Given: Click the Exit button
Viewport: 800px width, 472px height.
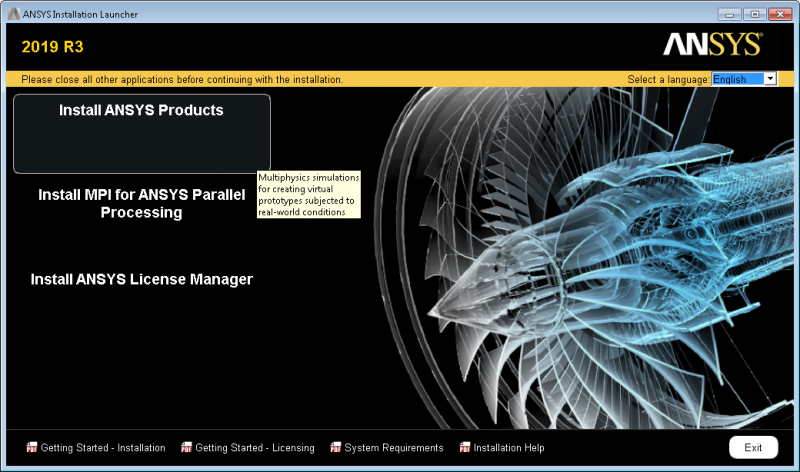Looking at the screenshot, I should point(753,448).
